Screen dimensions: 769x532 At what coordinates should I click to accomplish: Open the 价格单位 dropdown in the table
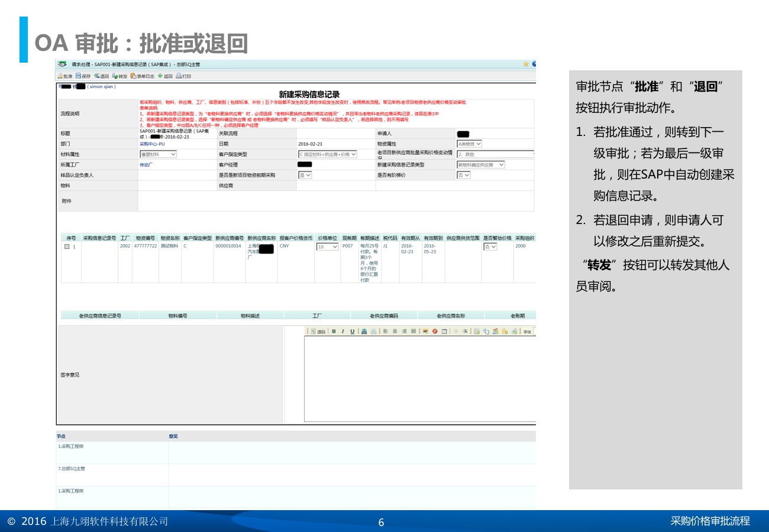point(328,247)
